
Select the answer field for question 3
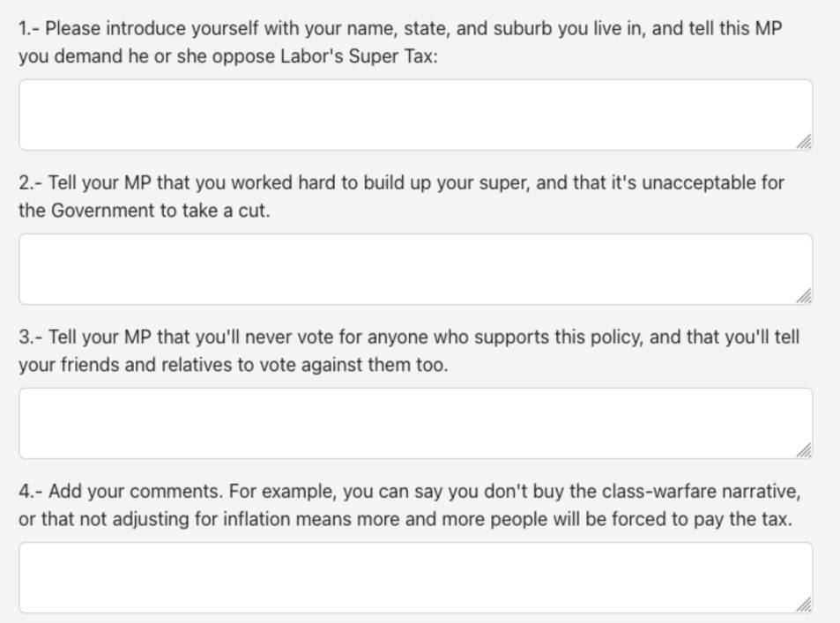tap(414, 423)
